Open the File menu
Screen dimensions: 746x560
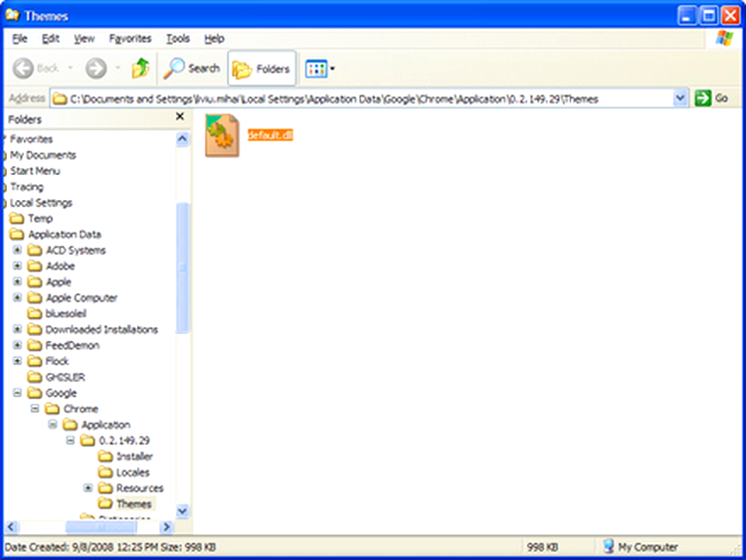(x=20, y=39)
